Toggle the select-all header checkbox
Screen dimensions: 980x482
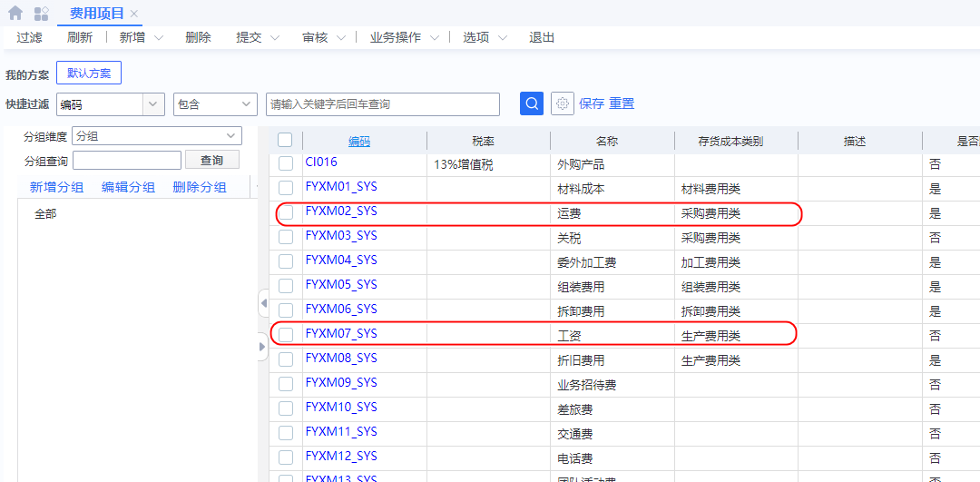click(285, 141)
